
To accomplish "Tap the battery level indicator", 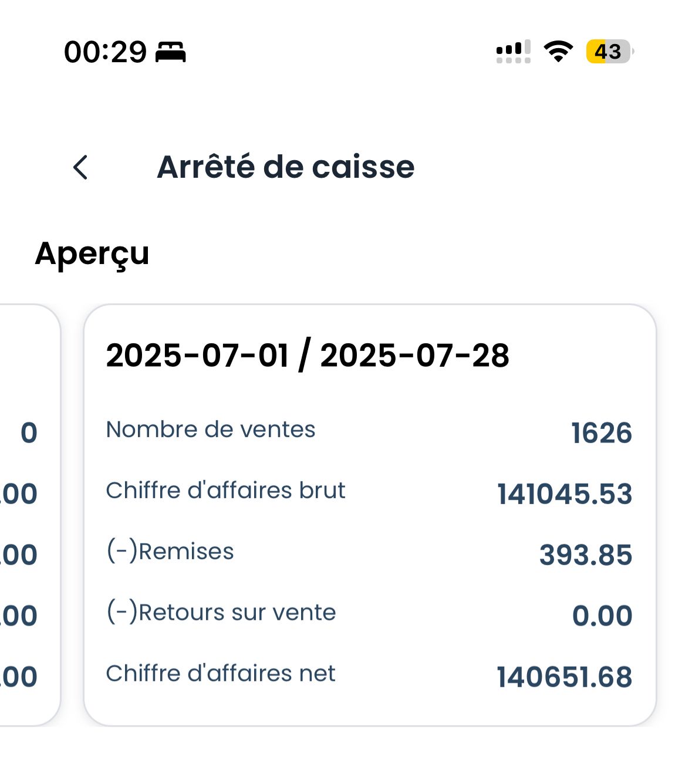I will 610,52.
